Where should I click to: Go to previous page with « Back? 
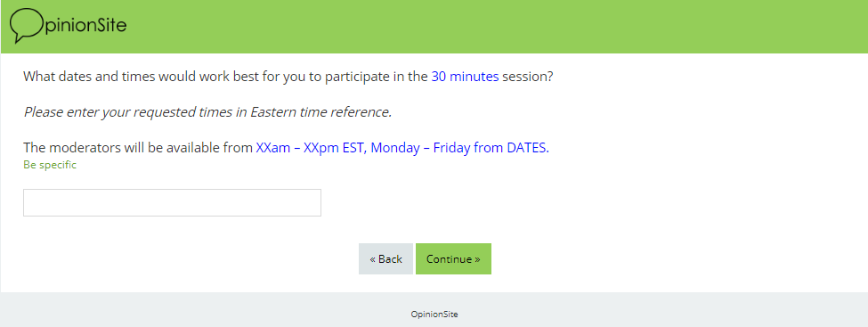pyautogui.click(x=385, y=258)
